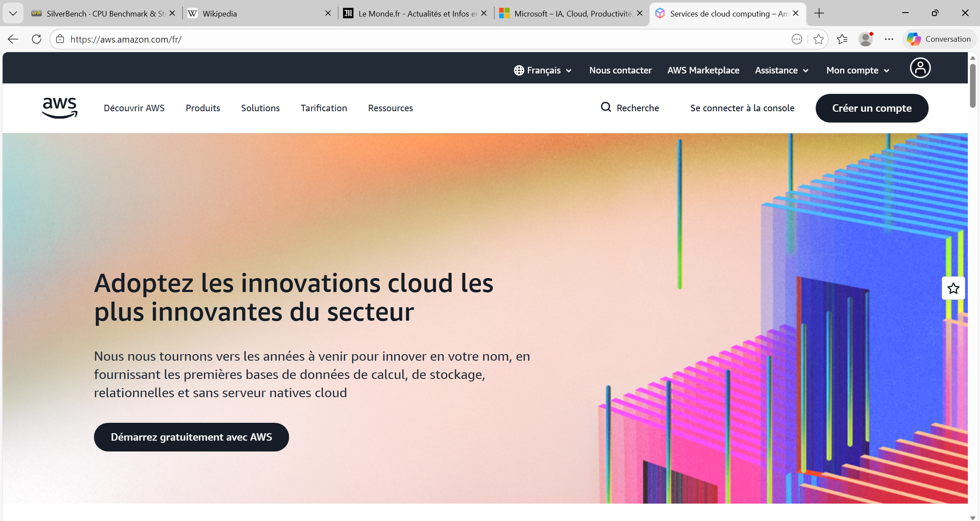980x521 pixels.
Task: Close the SilverBench tab
Action: pyautogui.click(x=172, y=13)
